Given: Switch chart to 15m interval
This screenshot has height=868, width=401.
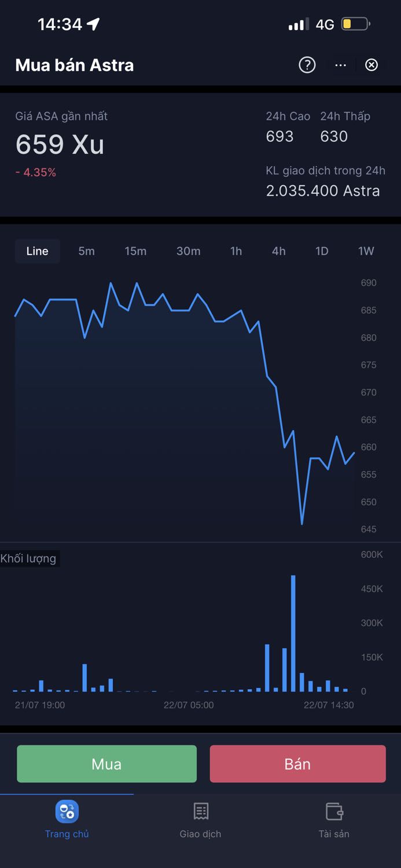Looking at the screenshot, I should 135,251.
